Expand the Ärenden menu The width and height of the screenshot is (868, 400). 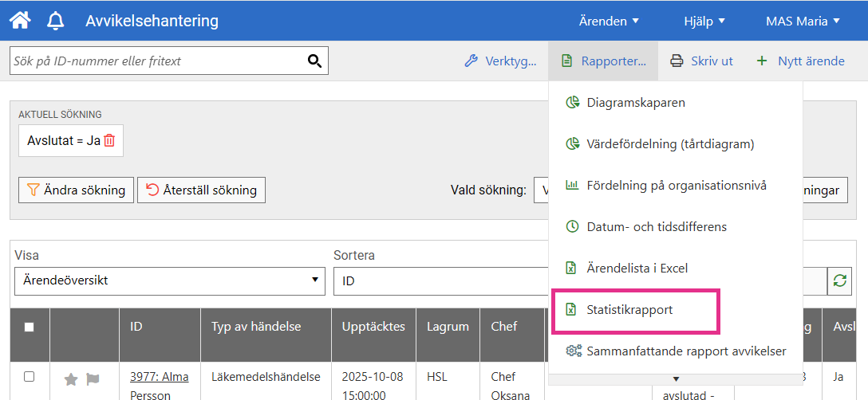[x=609, y=21]
